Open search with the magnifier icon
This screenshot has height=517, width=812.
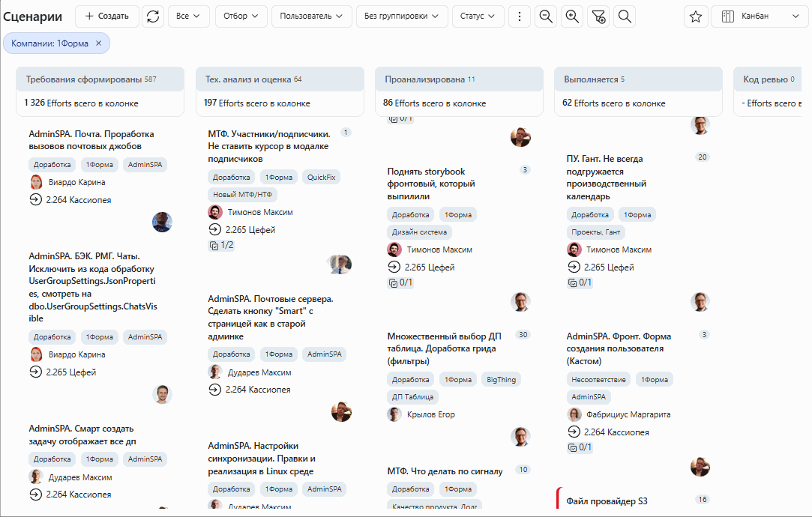tap(625, 16)
